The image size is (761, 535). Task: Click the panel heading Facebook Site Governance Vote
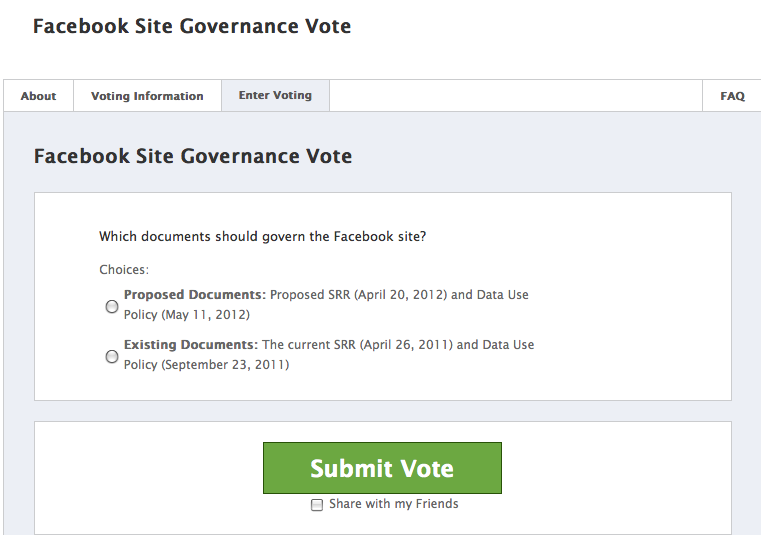pyautogui.click(x=193, y=156)
